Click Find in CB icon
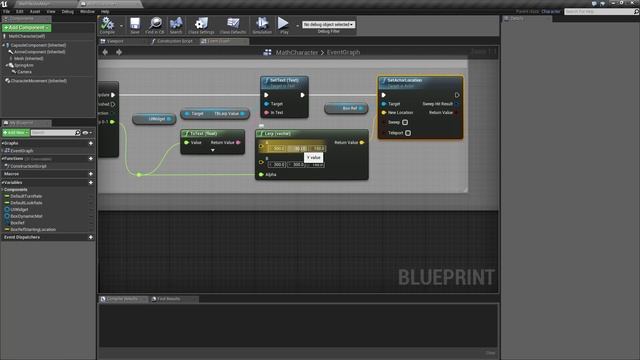 (155, 25)
